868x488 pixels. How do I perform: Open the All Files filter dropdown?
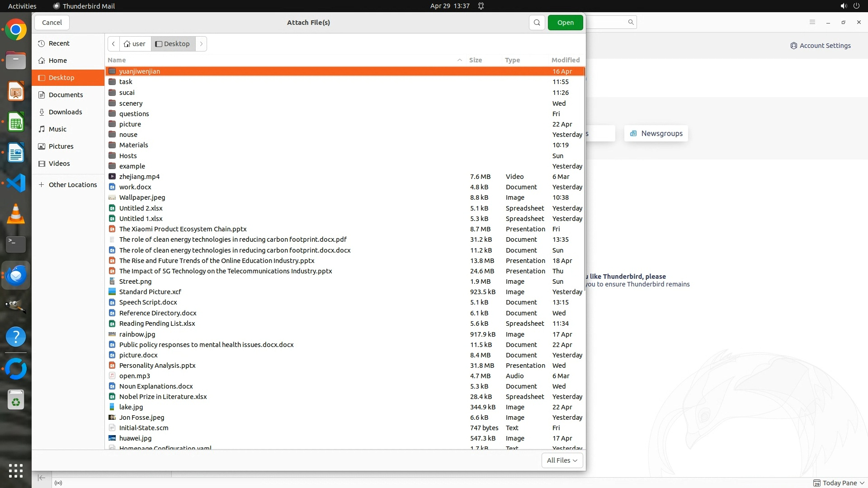point(562,460)
